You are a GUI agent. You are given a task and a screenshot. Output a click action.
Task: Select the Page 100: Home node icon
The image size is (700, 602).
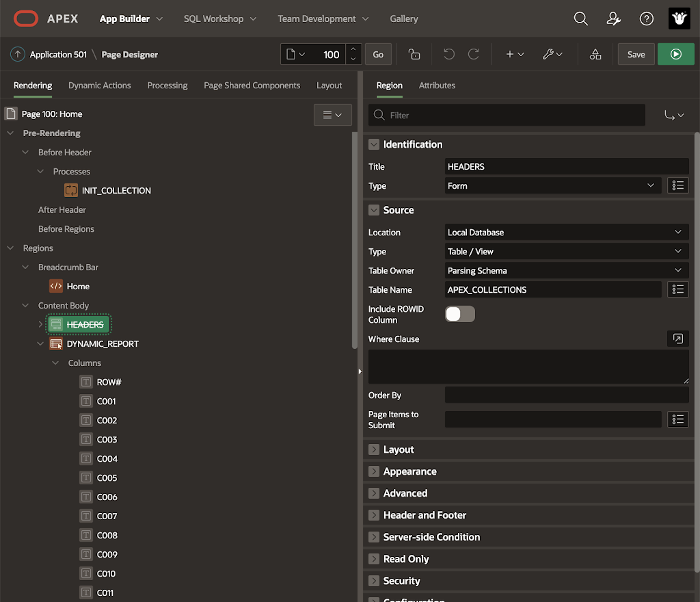click(x=11, y=114)
